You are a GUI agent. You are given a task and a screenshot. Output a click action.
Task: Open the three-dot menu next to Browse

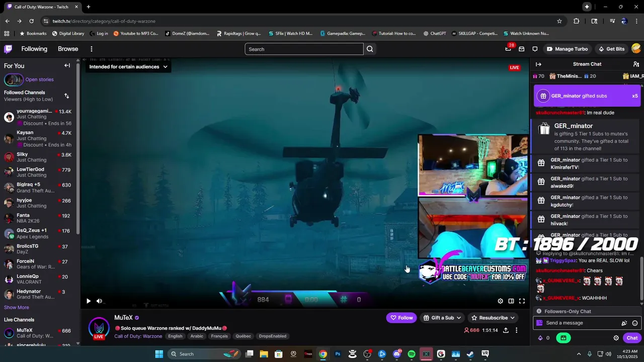(x=92, y=49)
